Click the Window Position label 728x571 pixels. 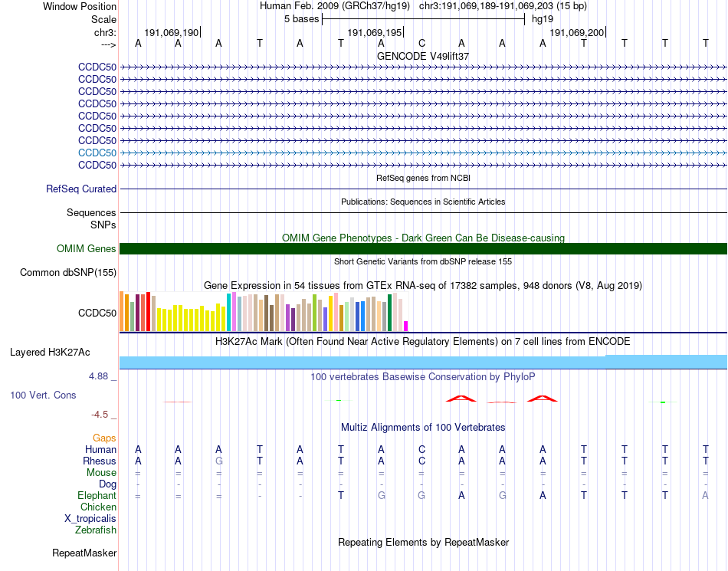pyautogui.click(x=80, y=6)
